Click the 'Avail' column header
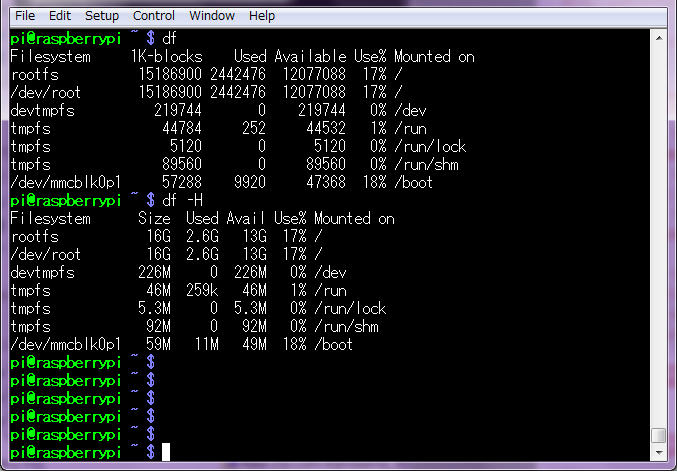 pos(246,219)
